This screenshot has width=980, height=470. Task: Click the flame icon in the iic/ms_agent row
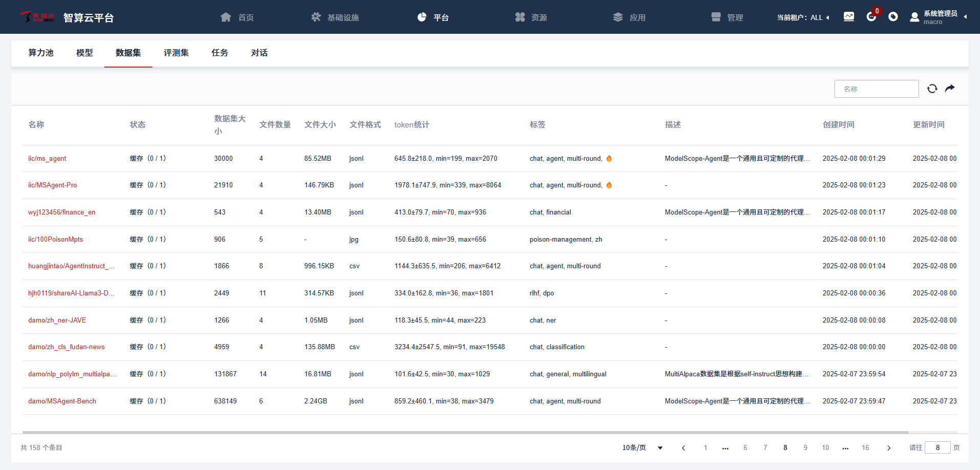tap(609, 159)
